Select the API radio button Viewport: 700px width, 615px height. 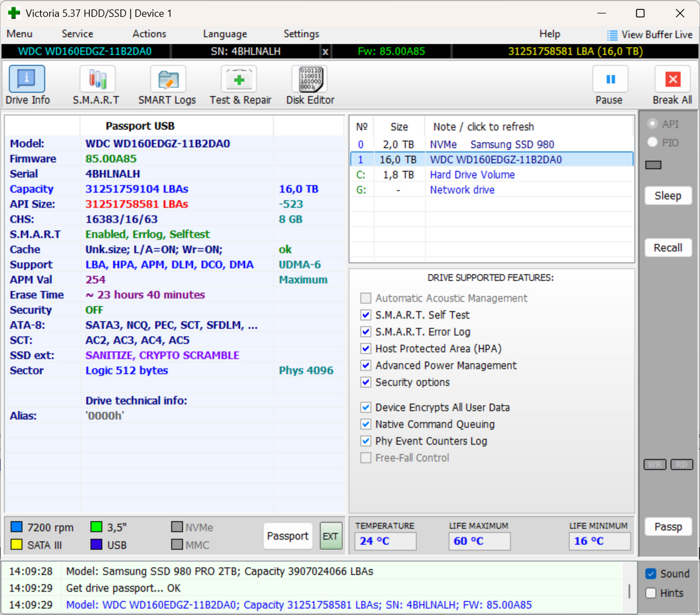(652, 124)
